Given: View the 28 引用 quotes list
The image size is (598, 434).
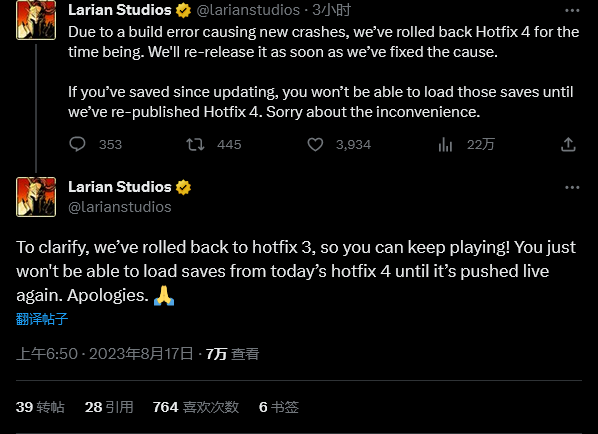Looking at the screenshot, I should 109,407.
